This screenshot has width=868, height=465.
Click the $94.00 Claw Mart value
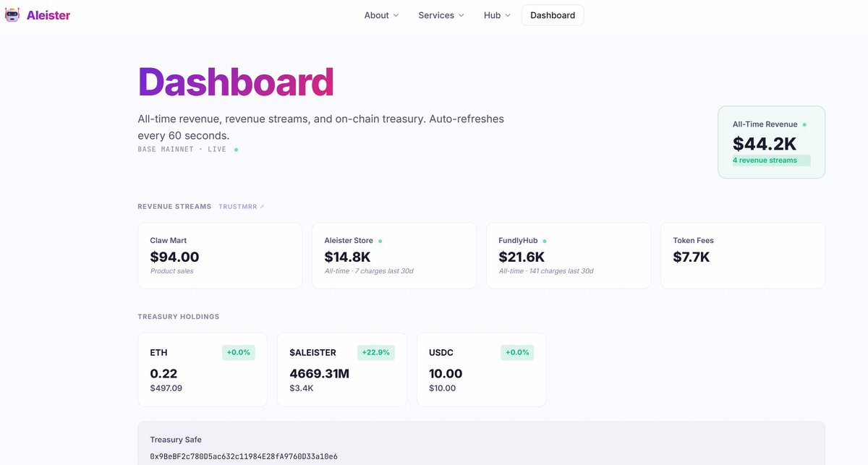click(174, 257)
